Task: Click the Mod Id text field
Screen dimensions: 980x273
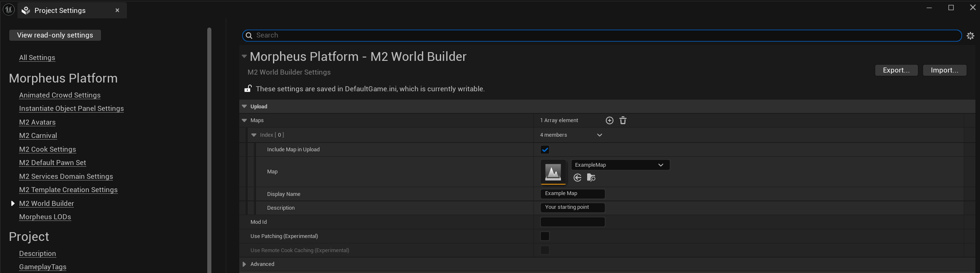Action: 572,222
